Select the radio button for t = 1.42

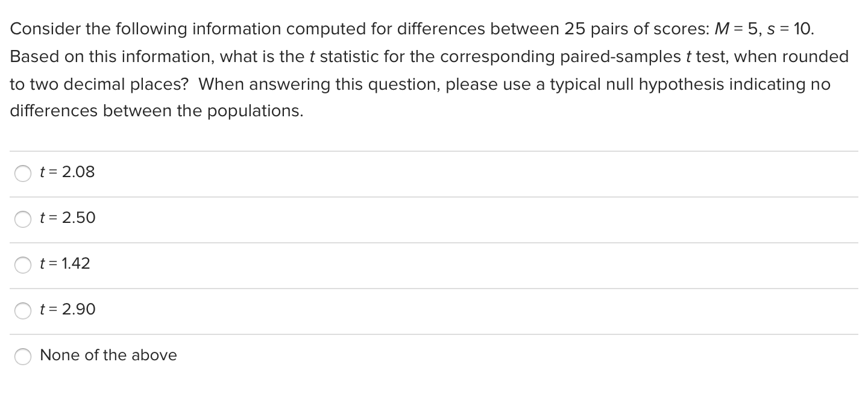point(22,265)
